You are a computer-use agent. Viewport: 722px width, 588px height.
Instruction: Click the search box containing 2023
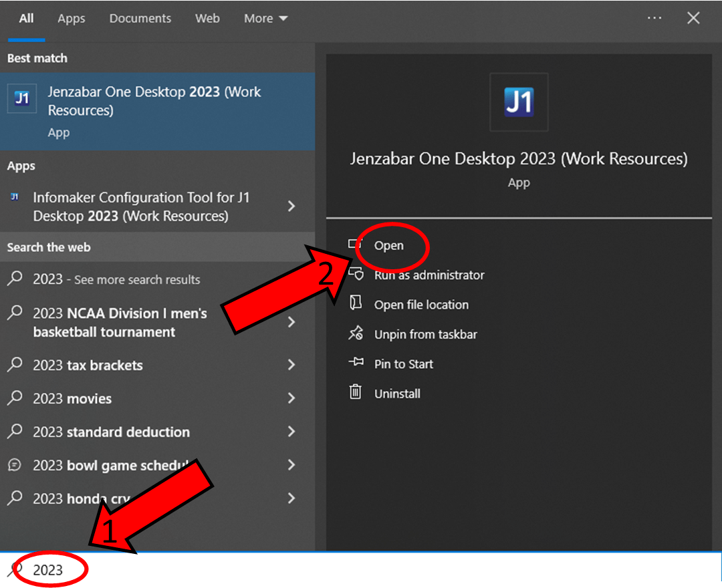360,570
